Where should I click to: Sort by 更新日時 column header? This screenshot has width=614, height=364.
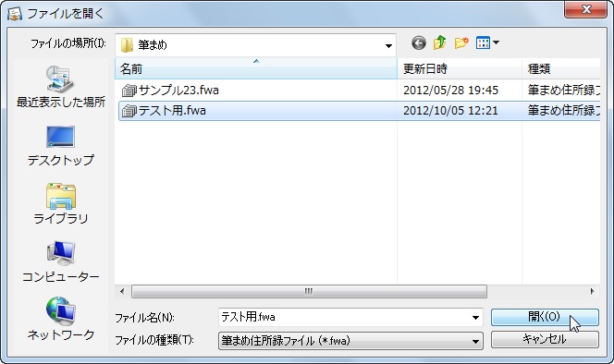coord(460,69)
